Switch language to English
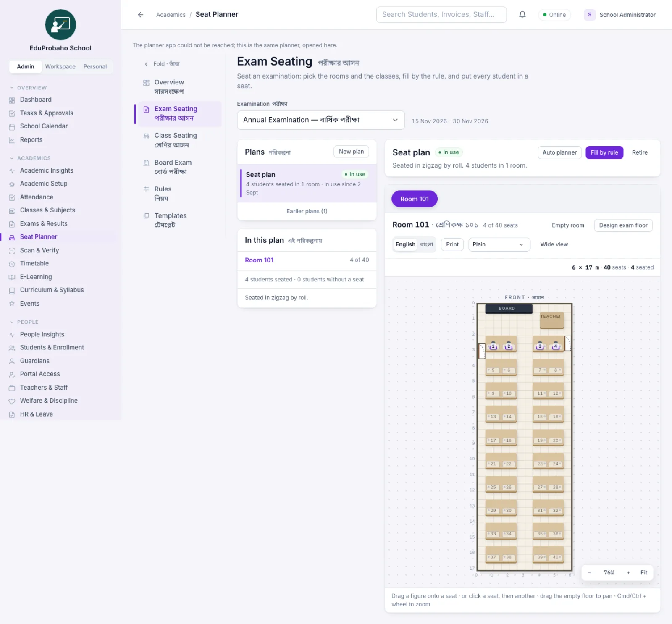 (x=405, y=244)
